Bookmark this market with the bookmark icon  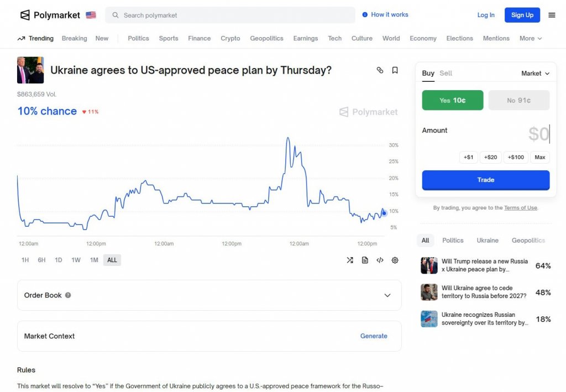[395, 70]
